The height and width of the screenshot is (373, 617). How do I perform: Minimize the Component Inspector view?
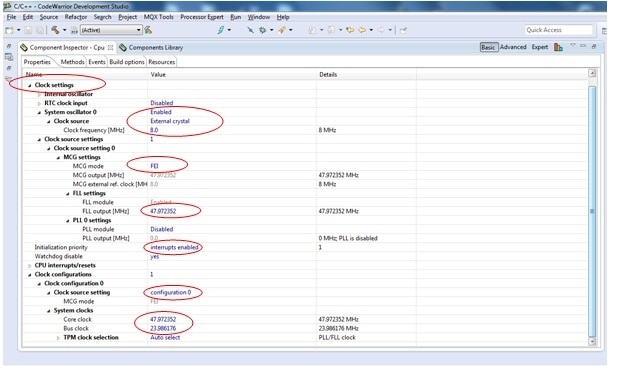[x=583, y=46]
